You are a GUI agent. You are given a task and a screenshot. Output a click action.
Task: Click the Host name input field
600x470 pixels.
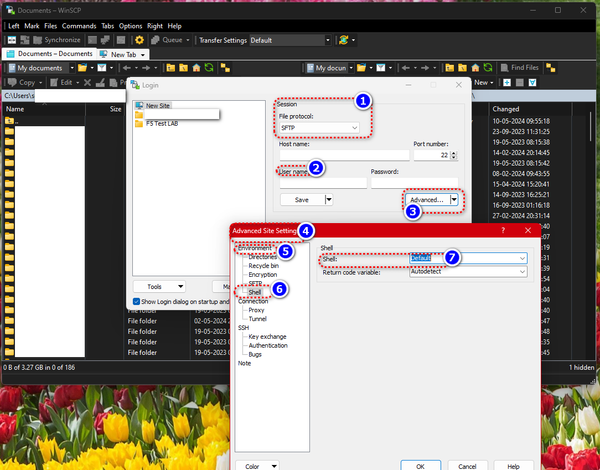coord(344,155)
